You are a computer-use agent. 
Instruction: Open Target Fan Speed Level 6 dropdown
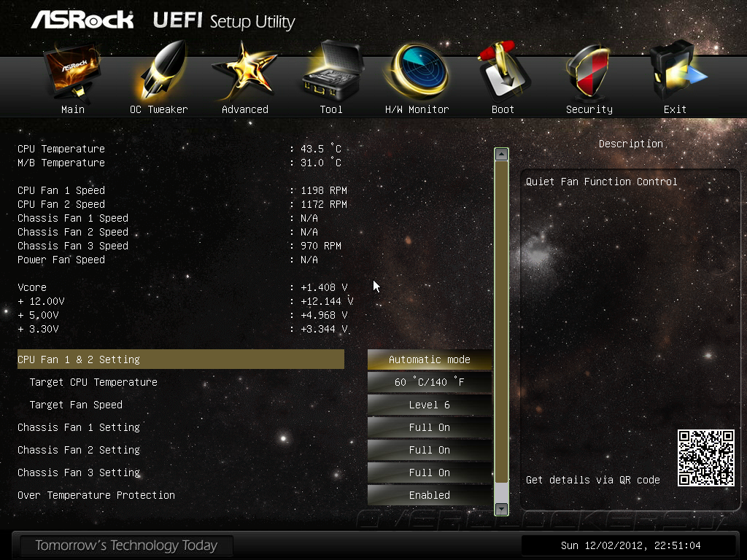pyautogui.click(x=430, y=405)
